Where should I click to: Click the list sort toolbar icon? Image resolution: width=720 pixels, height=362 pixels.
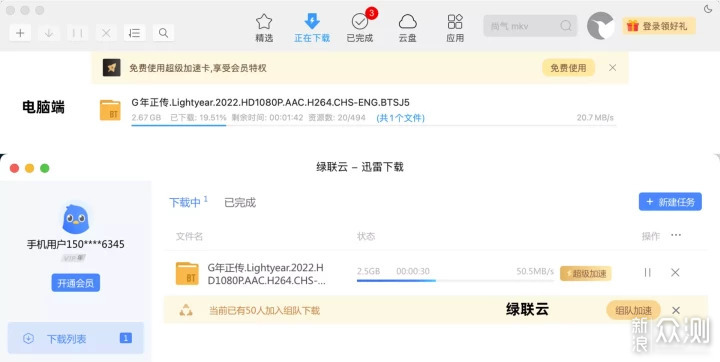tap(135, 33)
